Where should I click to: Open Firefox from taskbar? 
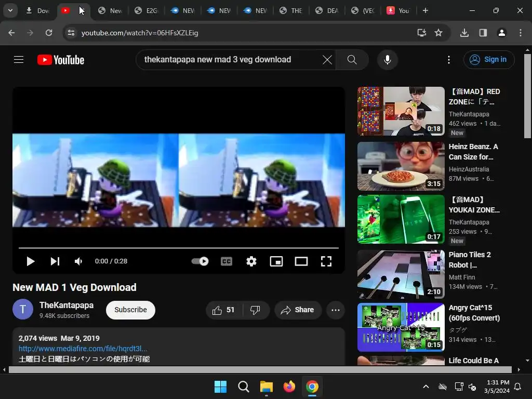[289, 387]
